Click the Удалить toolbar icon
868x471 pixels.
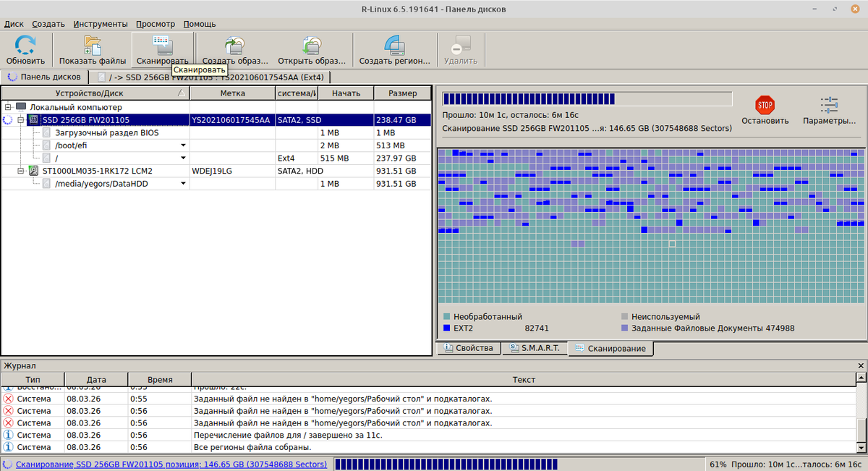(x=460, y=45)
